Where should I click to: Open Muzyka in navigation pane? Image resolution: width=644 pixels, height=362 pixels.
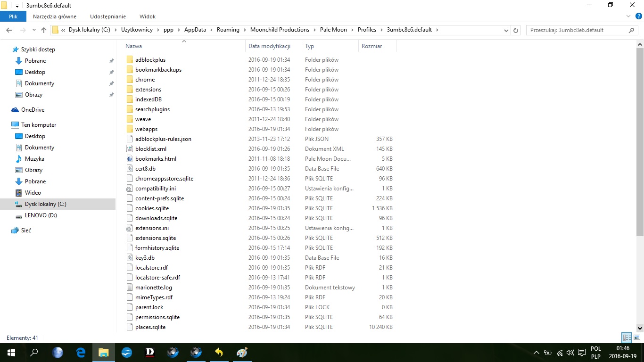[34, 159]
